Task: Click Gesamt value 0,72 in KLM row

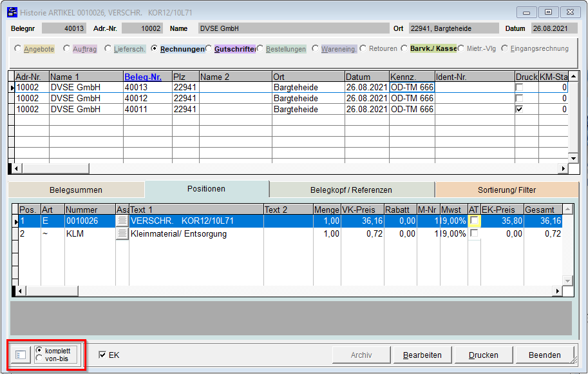Action: point(543,233)
